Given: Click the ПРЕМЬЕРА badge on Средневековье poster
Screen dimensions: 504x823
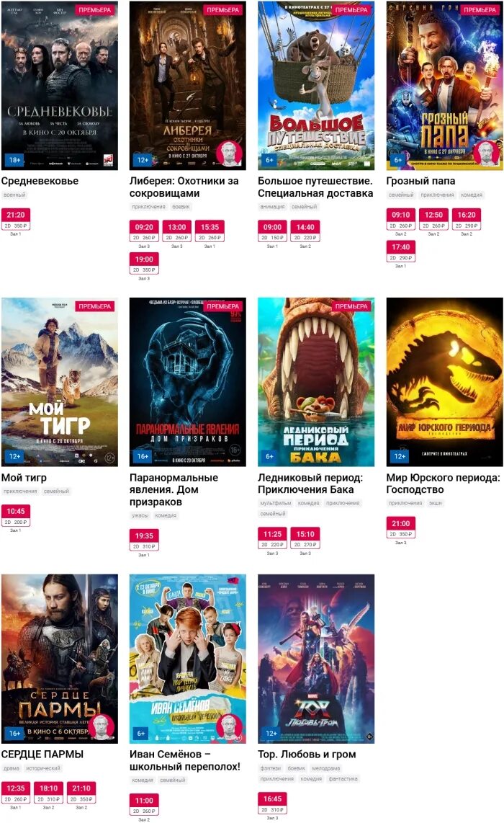Looking at the screenshot, I should pos(94,9).
